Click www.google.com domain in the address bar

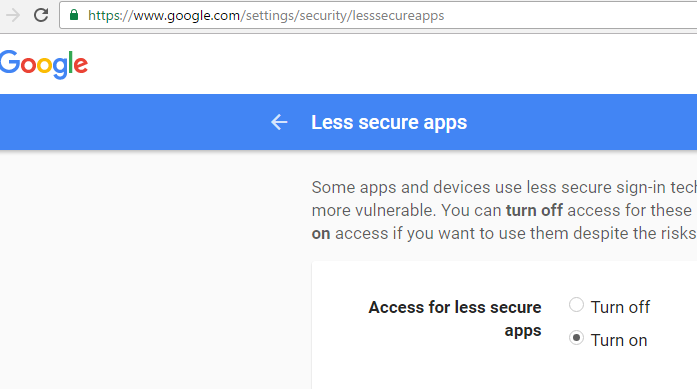pos(186,16)
